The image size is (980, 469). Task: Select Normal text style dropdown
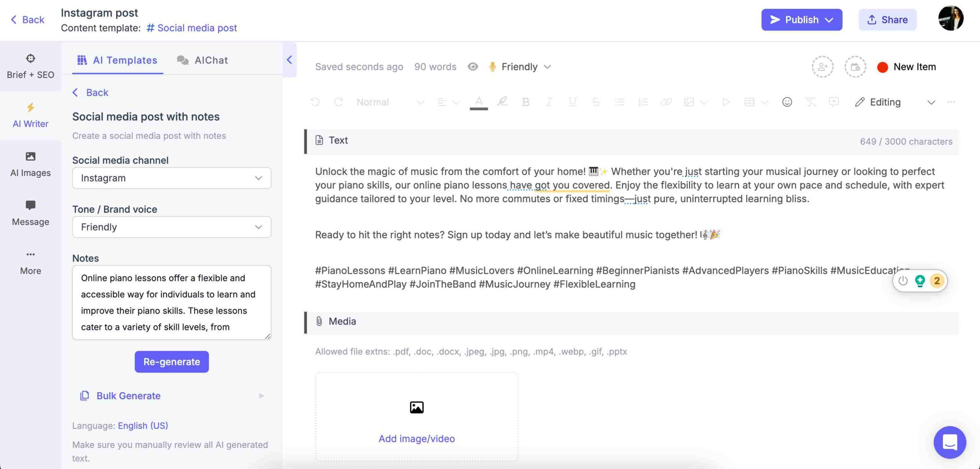pyautogui.click(x=388, y=102)
